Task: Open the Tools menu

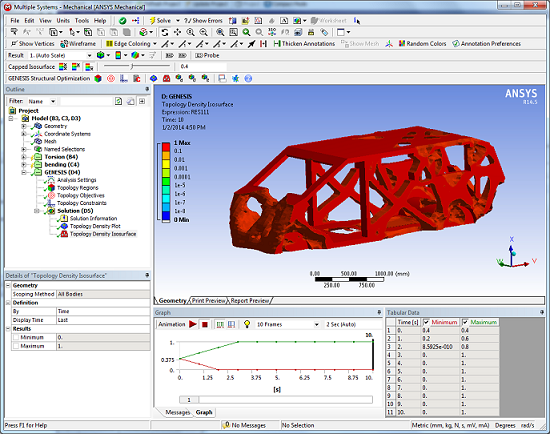Action: point(82,21)
